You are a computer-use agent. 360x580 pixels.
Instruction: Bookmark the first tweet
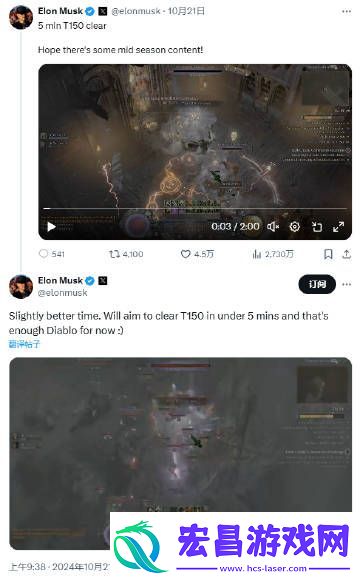point(328,254)
